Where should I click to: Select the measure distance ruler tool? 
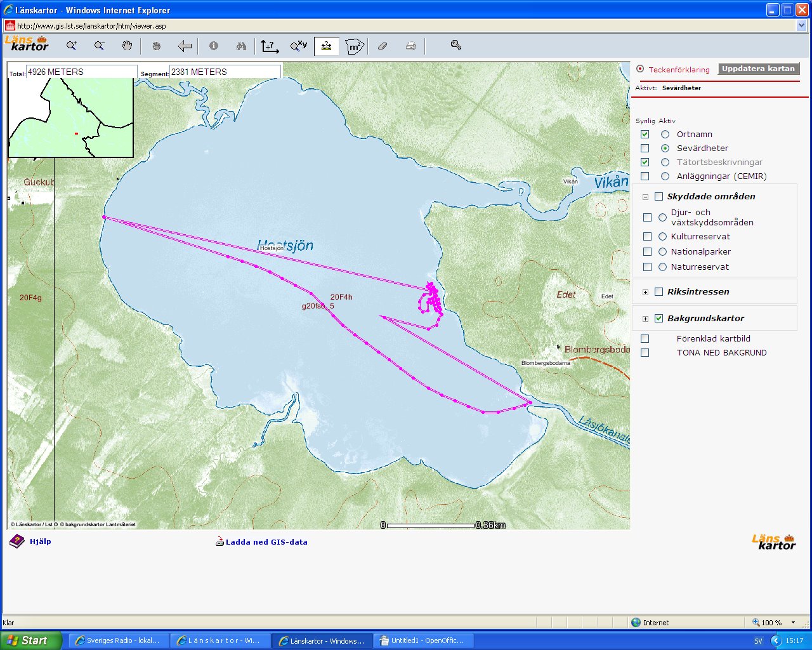326,46
